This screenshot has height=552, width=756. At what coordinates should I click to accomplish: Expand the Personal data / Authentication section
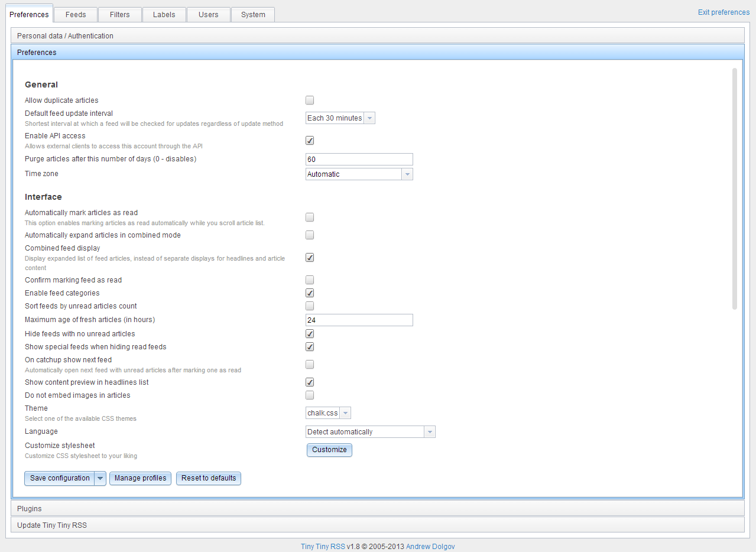click(x=65, y=35)
